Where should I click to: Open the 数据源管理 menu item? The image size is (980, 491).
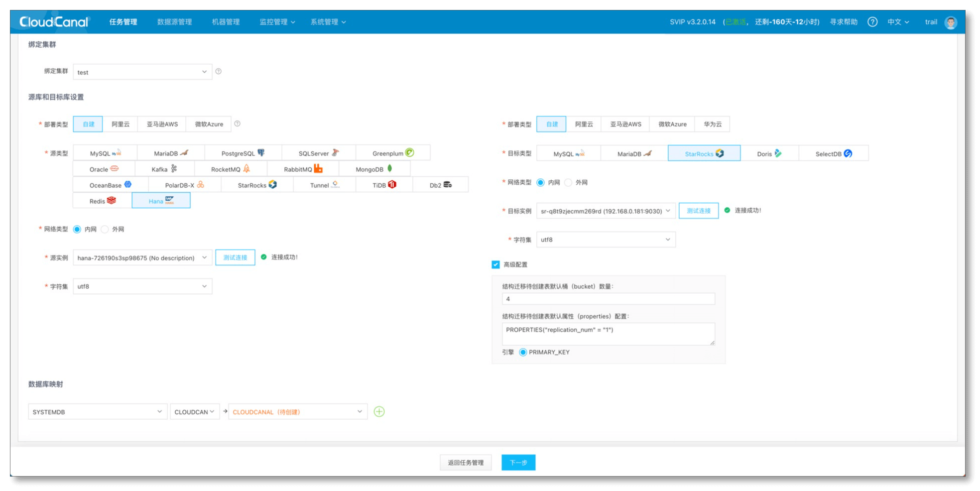(174, 22)
